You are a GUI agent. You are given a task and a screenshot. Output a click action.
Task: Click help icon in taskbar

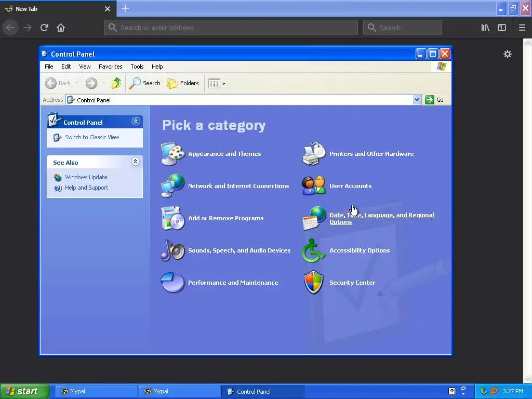click(x=451, y=391)
